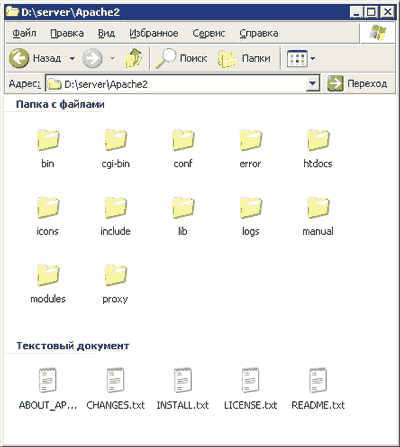400x447 pixels.
Task: Open the Файл menu
Action: pos(24,33)
